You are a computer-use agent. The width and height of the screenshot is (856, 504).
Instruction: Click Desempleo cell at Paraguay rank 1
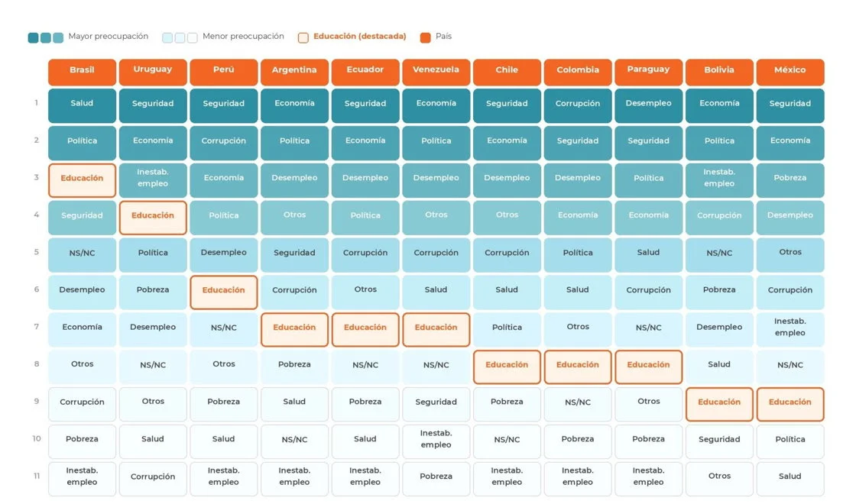[649, 105]
